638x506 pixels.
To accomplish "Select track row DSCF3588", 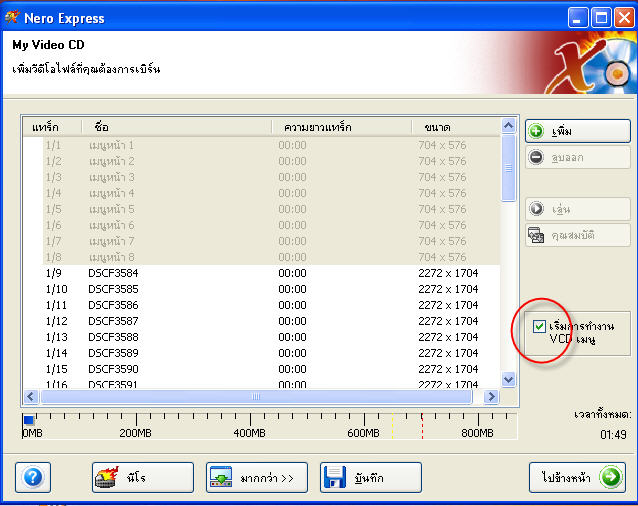I will tap(261, 337).
